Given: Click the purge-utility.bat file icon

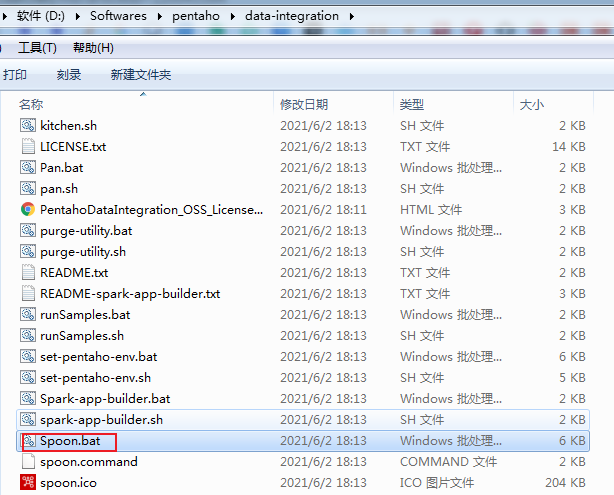Looking at the screenshot, I should pos(28,230).
